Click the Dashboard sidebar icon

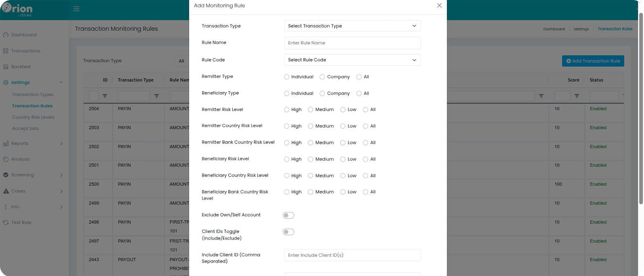[6, 35]
